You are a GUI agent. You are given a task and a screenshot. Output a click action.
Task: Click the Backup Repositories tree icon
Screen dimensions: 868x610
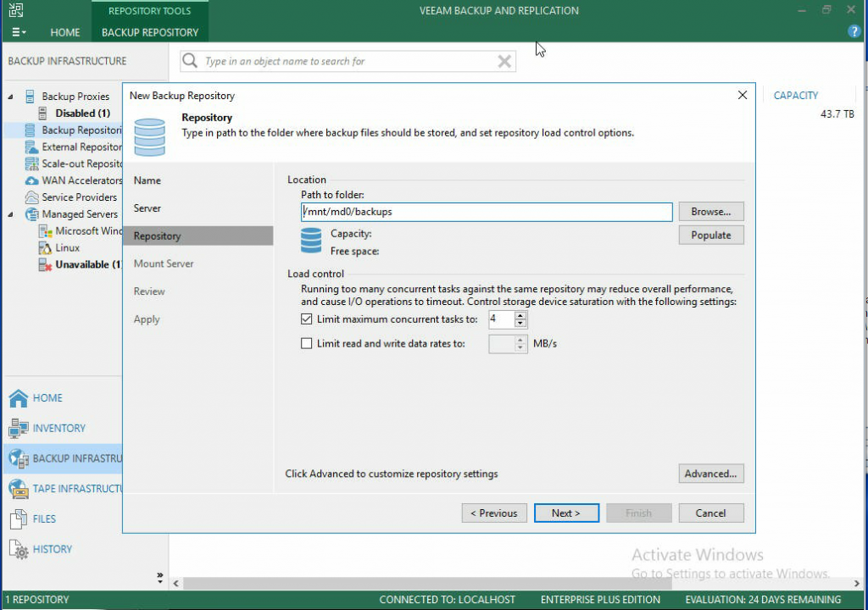[x=31, y=130]
